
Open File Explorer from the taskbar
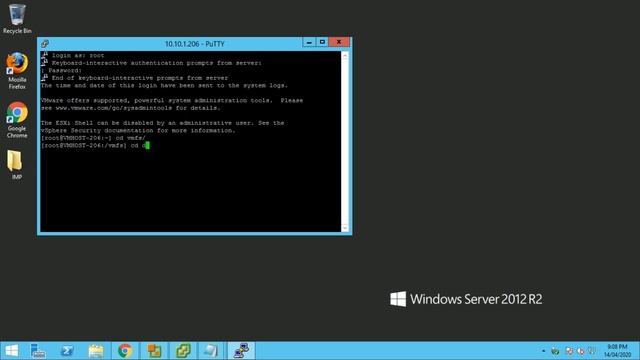(x=96, y=351)
